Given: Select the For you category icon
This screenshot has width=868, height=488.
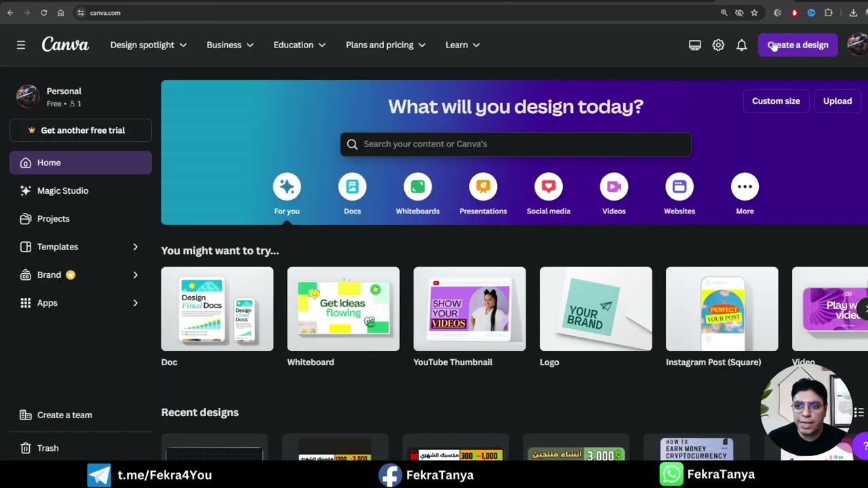Looking at the screenshot, I should coord(287,186).
